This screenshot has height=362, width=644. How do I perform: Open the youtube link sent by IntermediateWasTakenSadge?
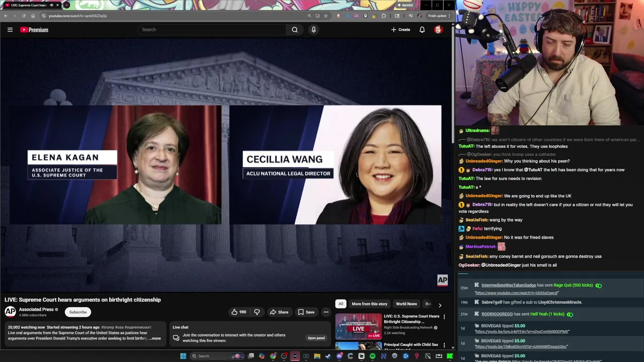516,293
